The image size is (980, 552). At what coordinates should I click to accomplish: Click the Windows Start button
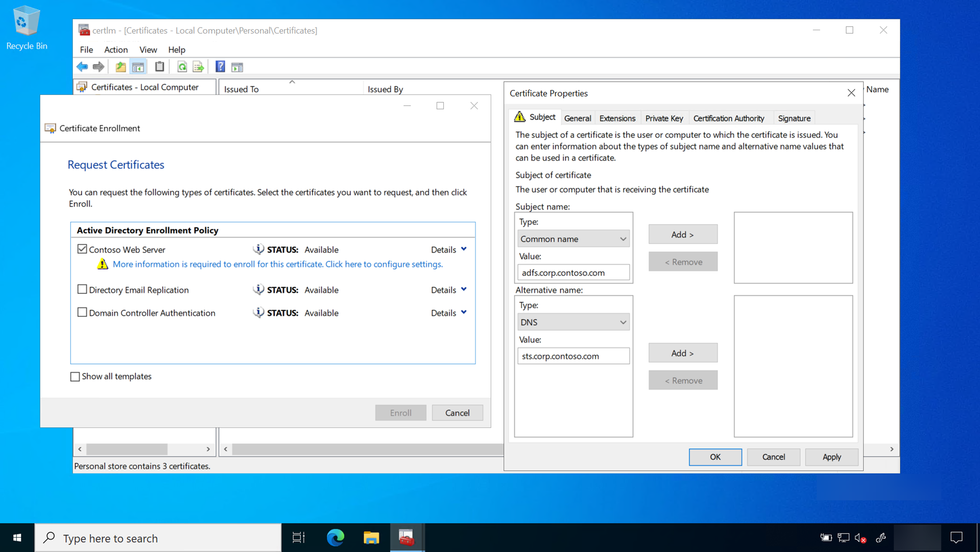(17, 538)
